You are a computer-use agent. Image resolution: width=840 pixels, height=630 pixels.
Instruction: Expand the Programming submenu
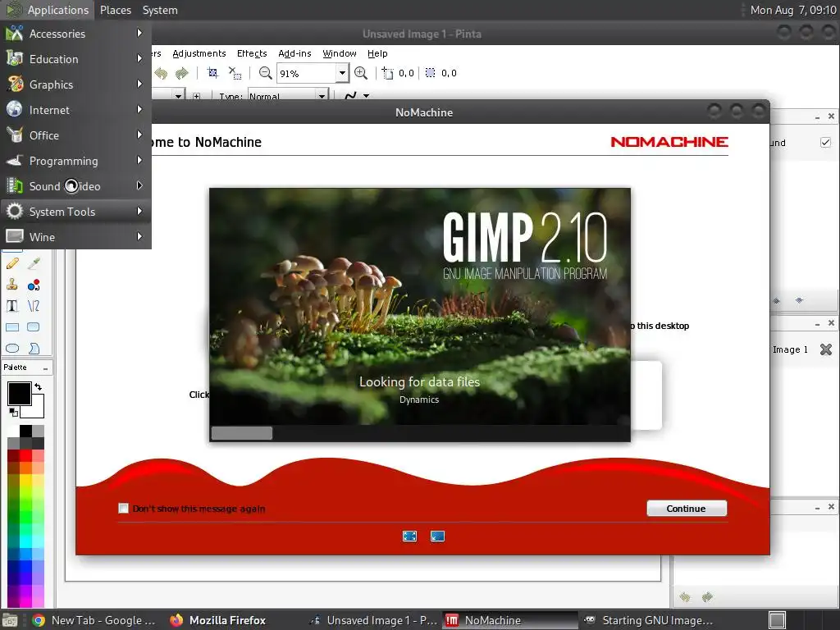[75, 161]
